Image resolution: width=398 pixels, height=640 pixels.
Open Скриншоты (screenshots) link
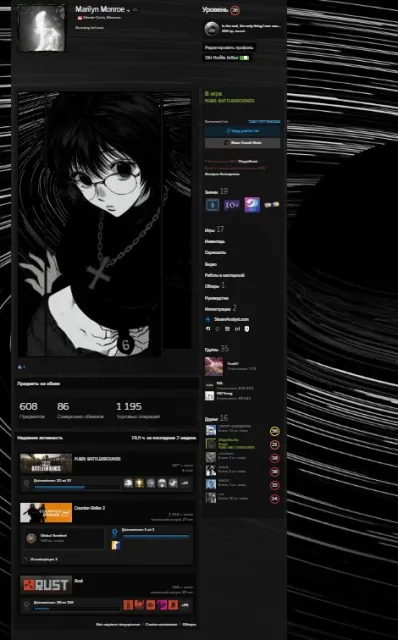tap(215, 252)
